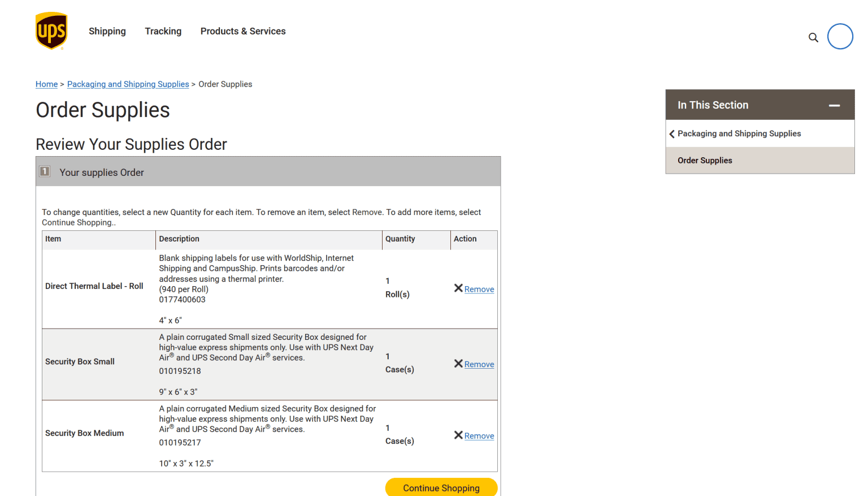Open the search magnifier icon

[x=813, y=37]
